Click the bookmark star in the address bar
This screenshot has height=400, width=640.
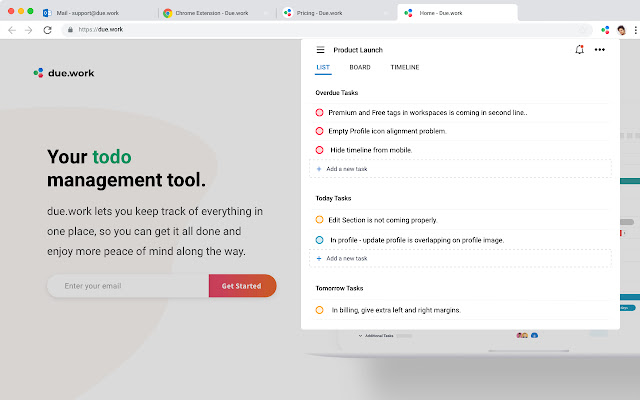[x=584, y=29]
